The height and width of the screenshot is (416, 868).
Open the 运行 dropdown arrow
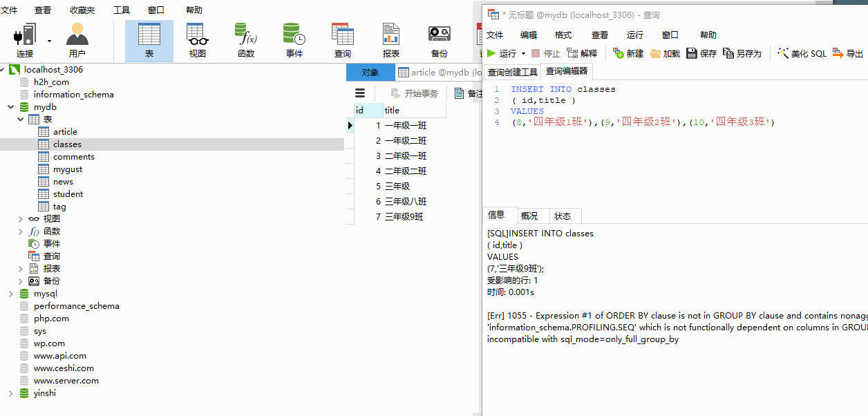(x=523, y=53)
